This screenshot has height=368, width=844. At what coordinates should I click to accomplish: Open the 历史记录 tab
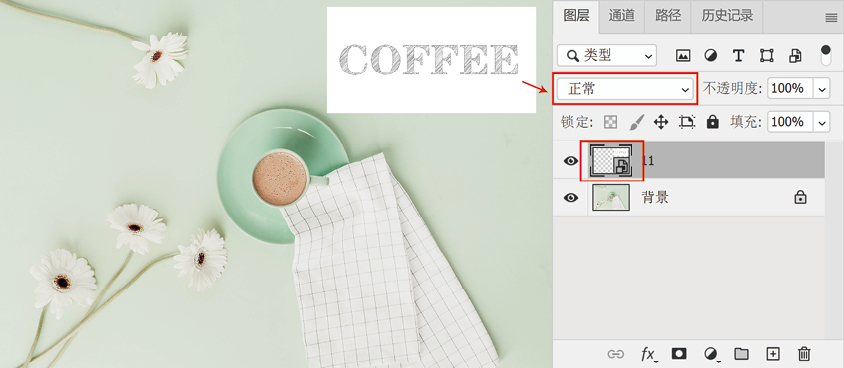click(727, 17)
